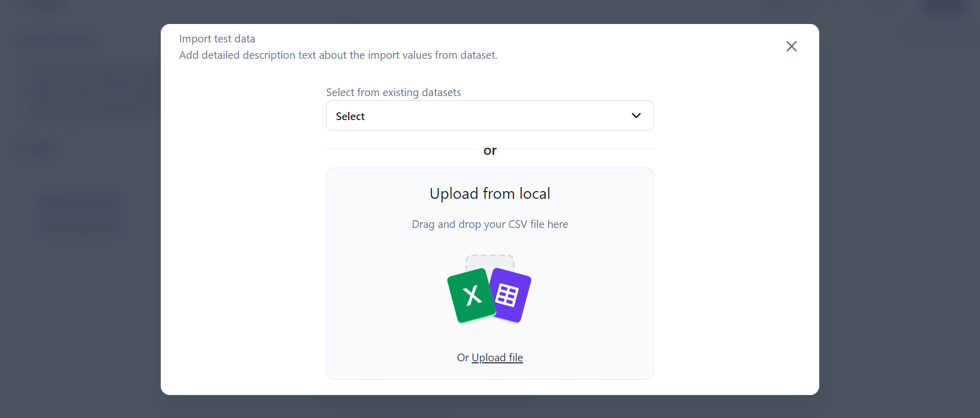
Task: Click the "Select from existing datasets" label
Action: point(393,92)
